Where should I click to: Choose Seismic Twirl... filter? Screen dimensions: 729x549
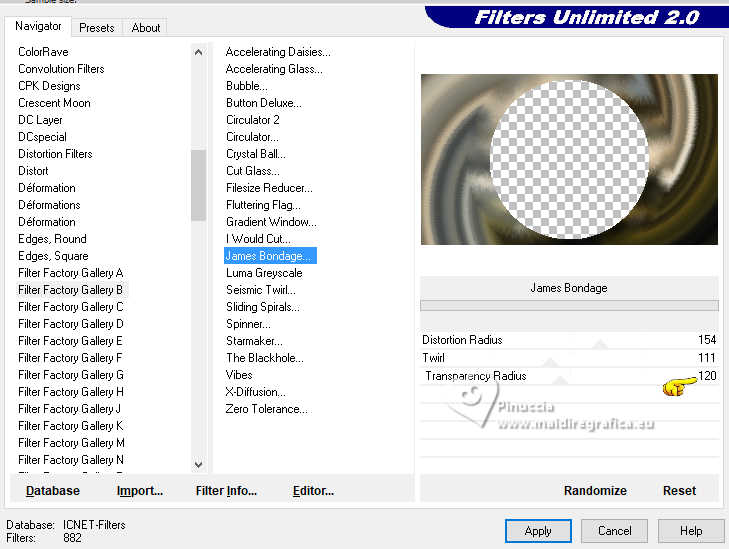pyautogui.click(x=260, y=290)
